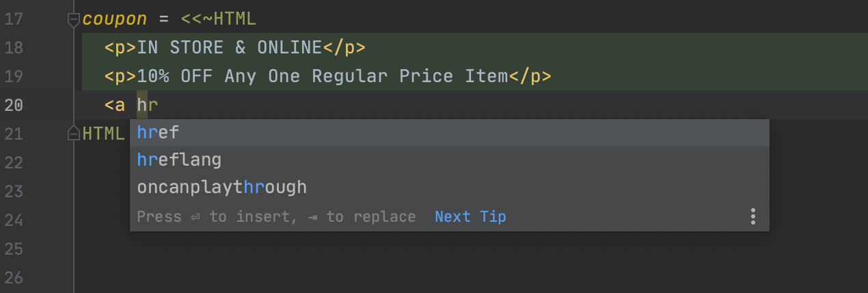The height and width of the screenshot is (293, 868).
Task: Open the Next Tip link
Action: [470, 217]
